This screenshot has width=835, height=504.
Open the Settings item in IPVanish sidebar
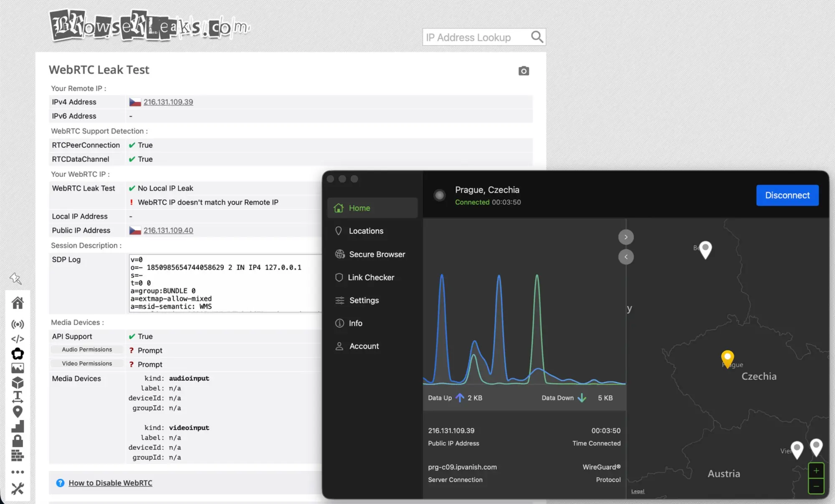click(x=364, y=300)
